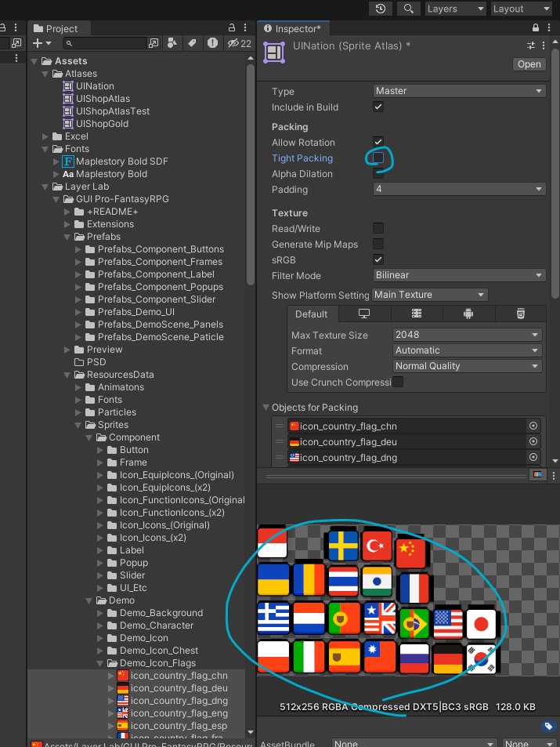This screenshot has width=560, height=747.
Task: Open the Filter Mode dropdown
Action: [459, 275]
